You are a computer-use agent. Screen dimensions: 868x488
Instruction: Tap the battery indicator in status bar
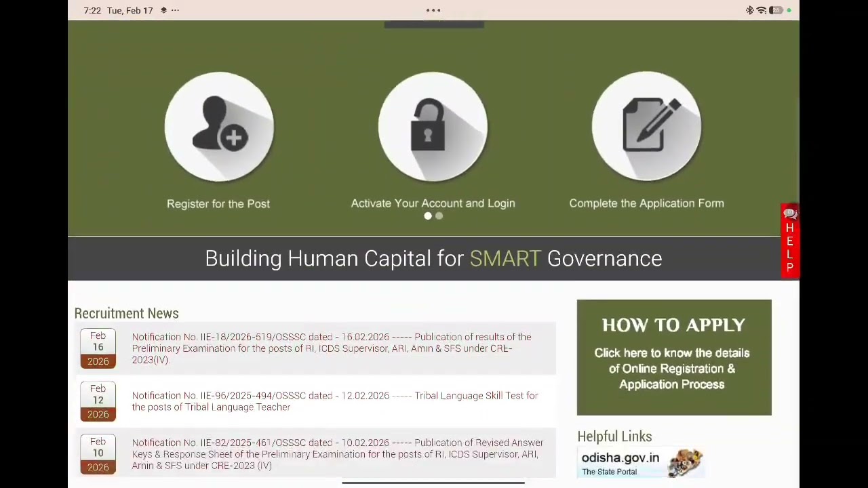[x=776, y=10]
